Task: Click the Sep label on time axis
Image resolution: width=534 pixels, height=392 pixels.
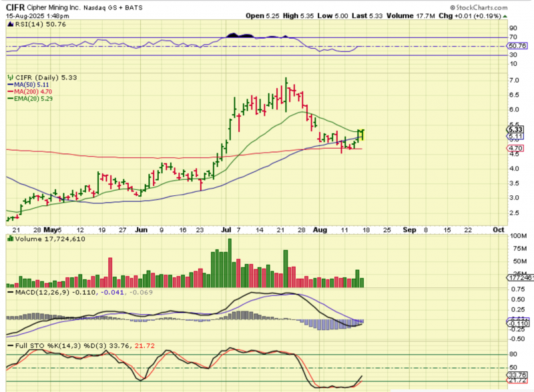Action: (x=409, y=228)
